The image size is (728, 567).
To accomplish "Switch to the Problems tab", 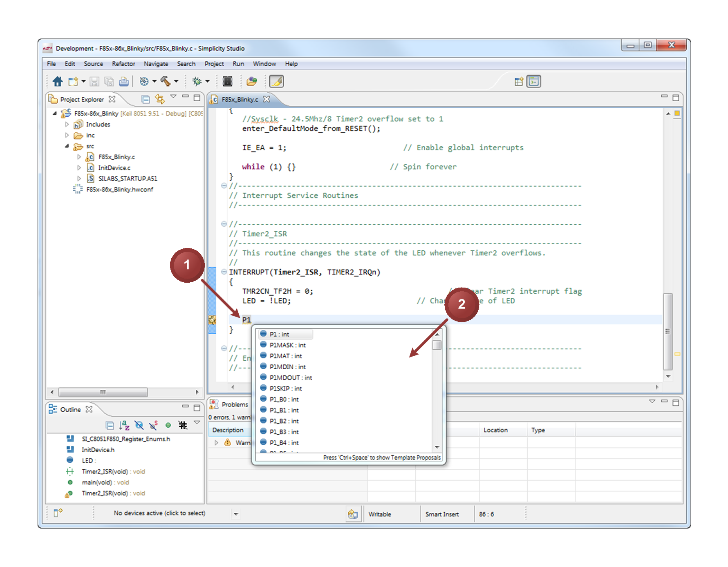I will point(235,404).
